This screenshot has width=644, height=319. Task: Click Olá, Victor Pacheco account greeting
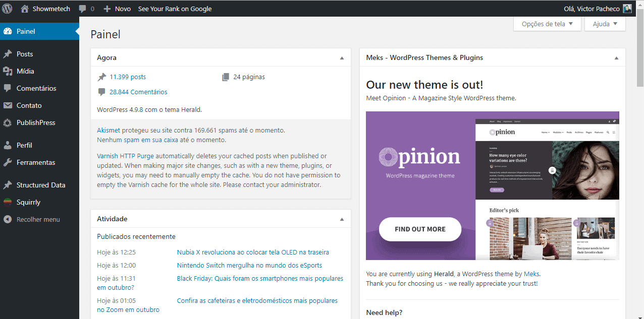click(592, 9)
